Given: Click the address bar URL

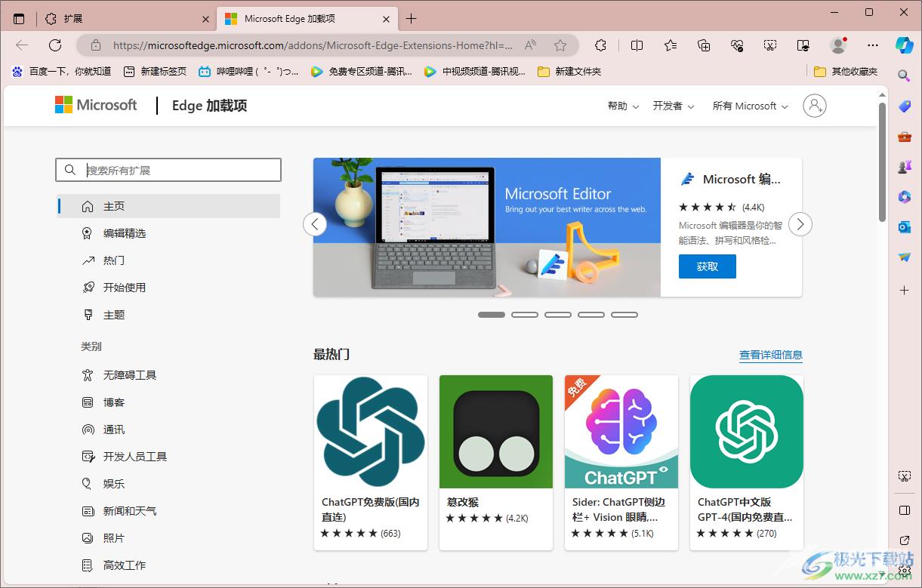Looking at the screenshot, I should tap(313, 45).
